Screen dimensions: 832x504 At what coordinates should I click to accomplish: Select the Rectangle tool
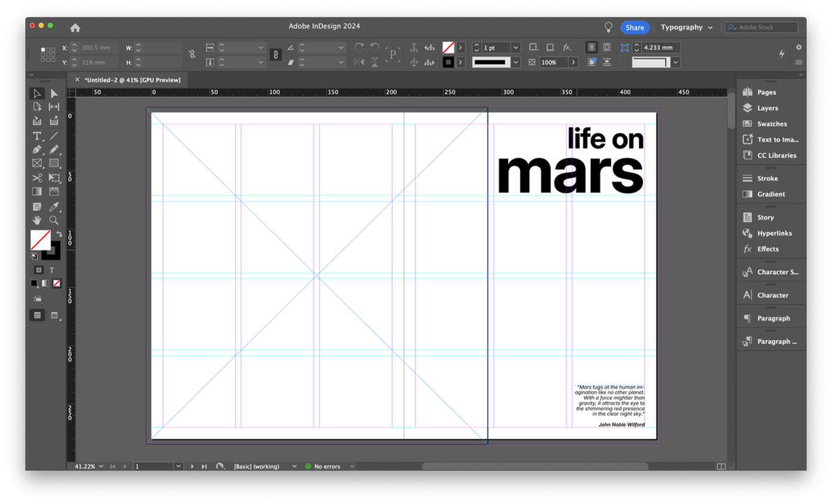54,163
